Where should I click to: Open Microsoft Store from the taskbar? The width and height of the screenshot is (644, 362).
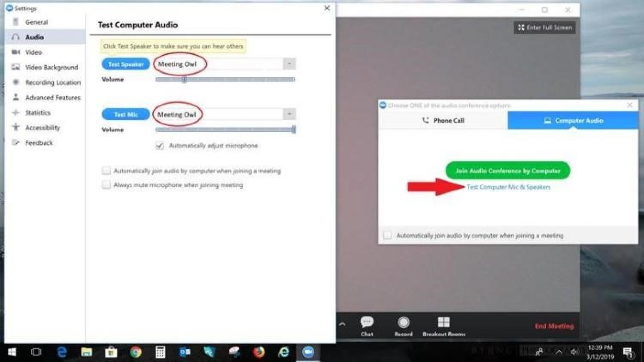(111, 352)
